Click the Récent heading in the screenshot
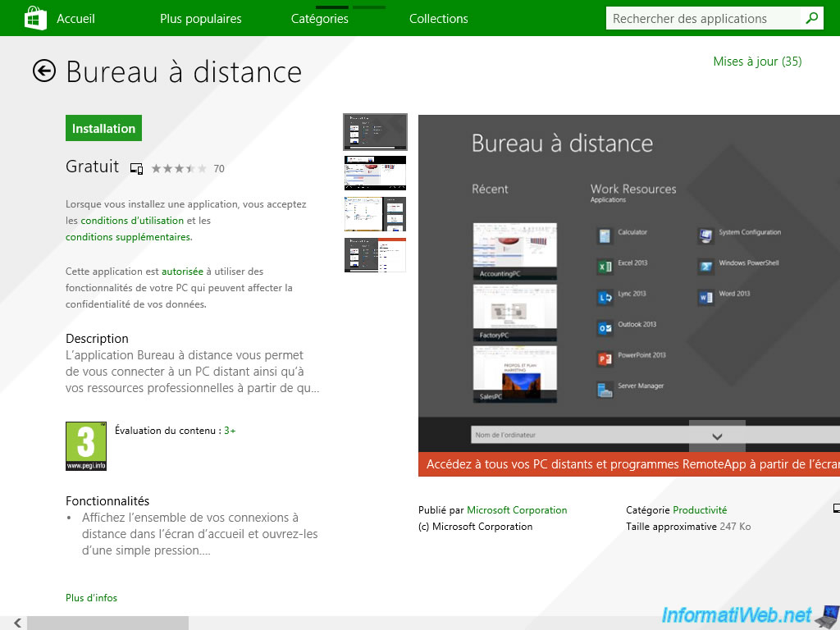The image size is (840, 630). pyautogui.click(x=490, y=189)
